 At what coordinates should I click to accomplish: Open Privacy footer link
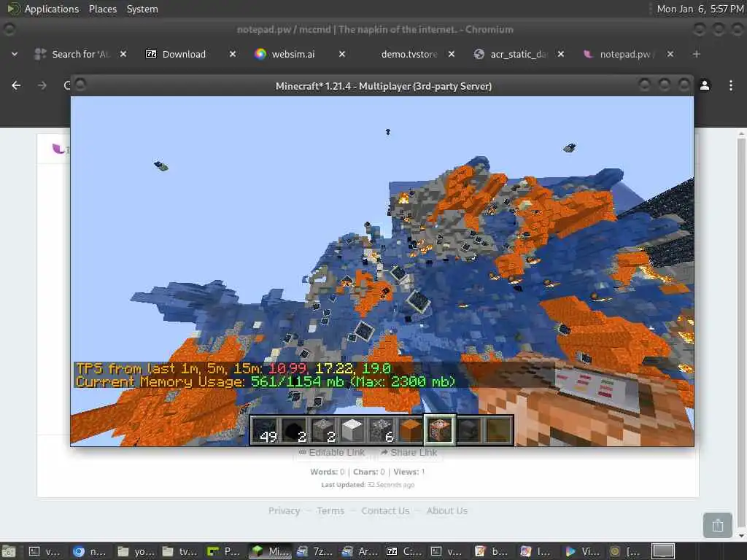click(x=284, y=511)
